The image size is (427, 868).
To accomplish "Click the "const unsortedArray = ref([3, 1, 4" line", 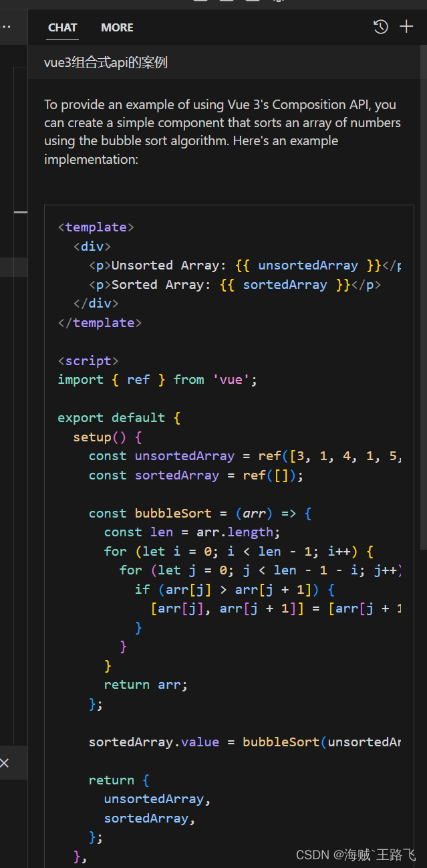I will (x=245, y=456).
